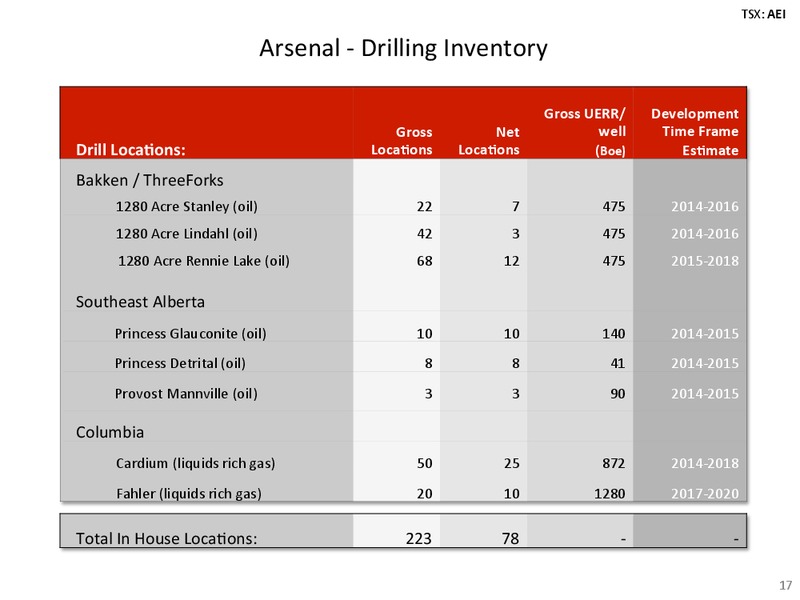800x600 pixels.
Task: Click total gross locations value '223'
Action: pos(419,539)
